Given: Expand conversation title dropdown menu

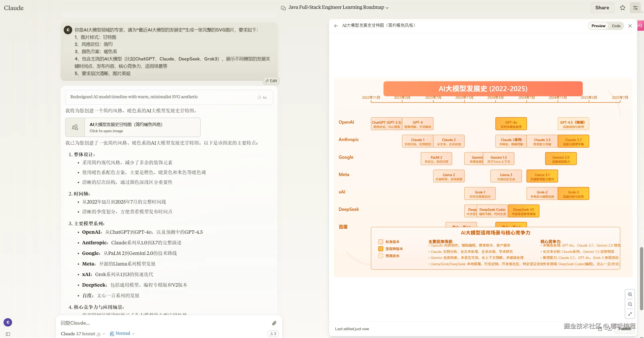Looking at the screenshot, I should (x=387, y=8).
